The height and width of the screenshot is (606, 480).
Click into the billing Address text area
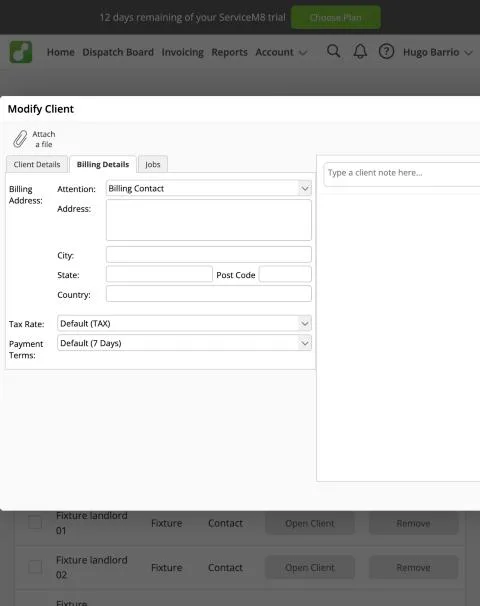[209, 220]
